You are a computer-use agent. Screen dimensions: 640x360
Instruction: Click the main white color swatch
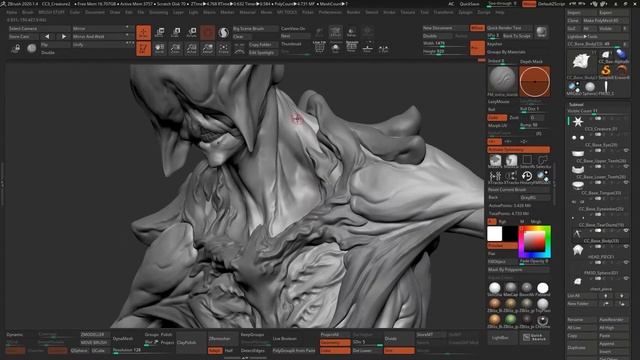tap(495, 234)
